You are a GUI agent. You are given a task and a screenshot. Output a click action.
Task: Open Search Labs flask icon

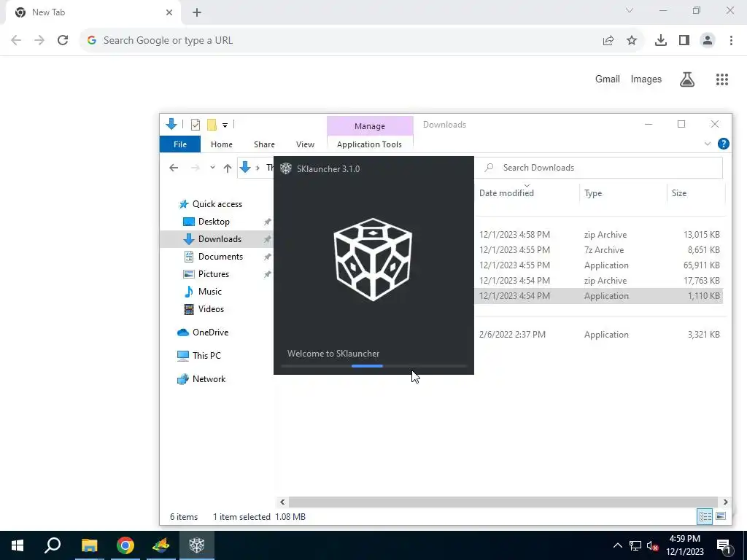point(687,79)
